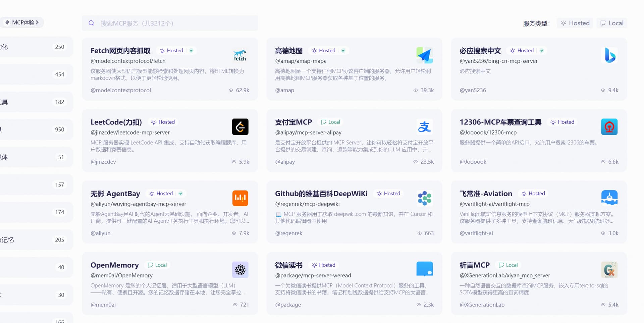Click the @modelcontextprotocol author name
Viewport: 644px width, 323px height.
pos(121,90)
